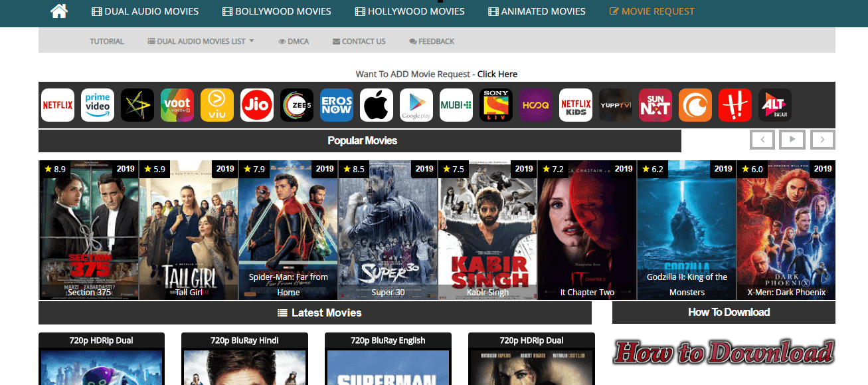Image resolution: width=868 pixels, height=385 pixels.
Task: Play the popular movies carousel
Action: click(792, 140)
